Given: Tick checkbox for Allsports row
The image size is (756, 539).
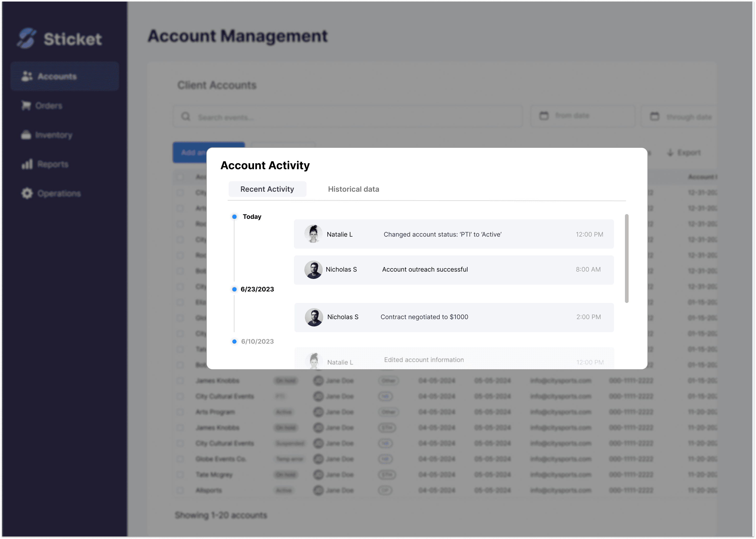Looking at the screenshot, I should coord(180,490).
